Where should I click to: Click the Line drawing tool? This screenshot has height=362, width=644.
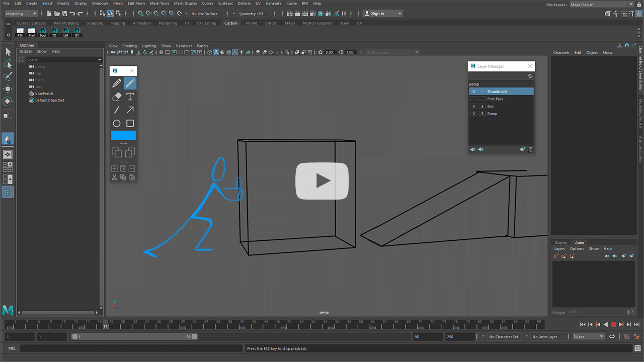(117, 110)
